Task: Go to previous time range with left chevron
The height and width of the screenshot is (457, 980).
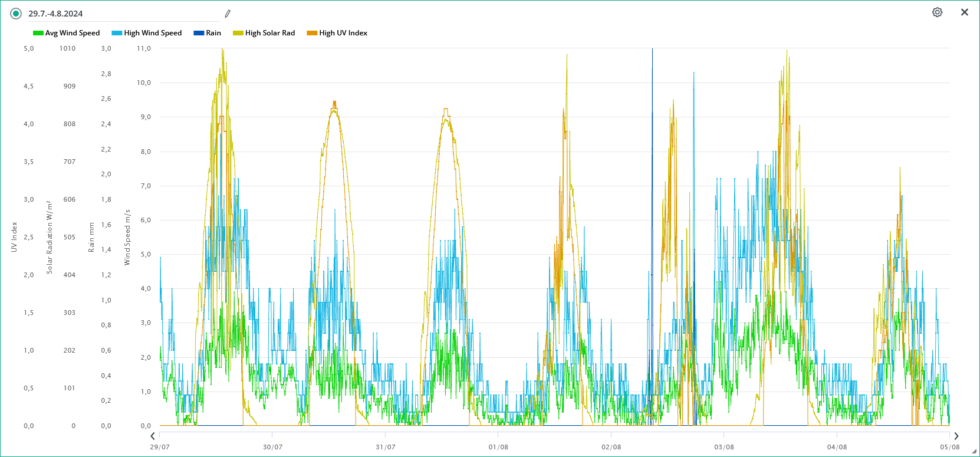Action: [x=153, y=436]
